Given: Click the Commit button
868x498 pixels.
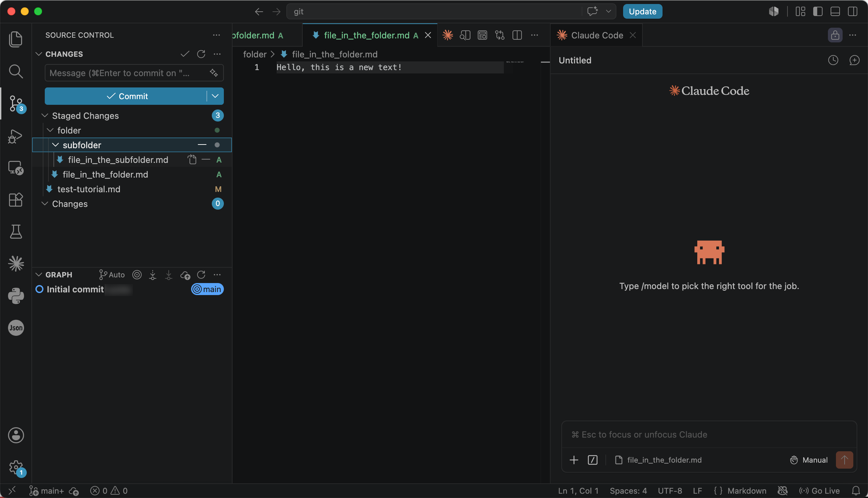Looking at the screenshot, I should click(x=126, y=96).
